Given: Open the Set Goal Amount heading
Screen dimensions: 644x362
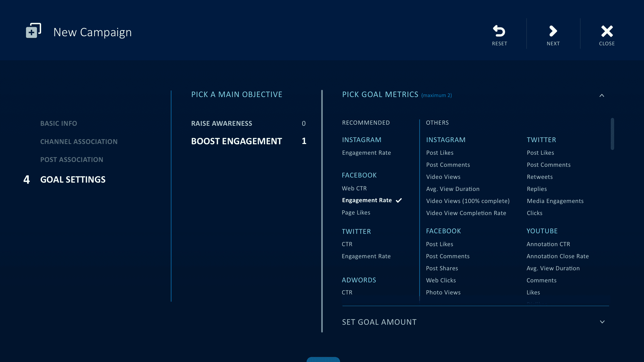Looking at the screenshot, I should click(x=379, y=322).
